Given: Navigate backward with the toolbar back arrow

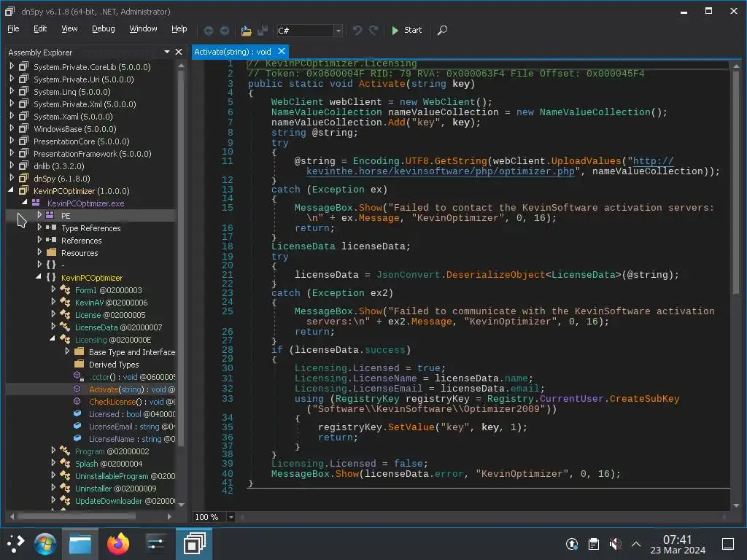Looking at the screenshot, I should pos(208,31).
